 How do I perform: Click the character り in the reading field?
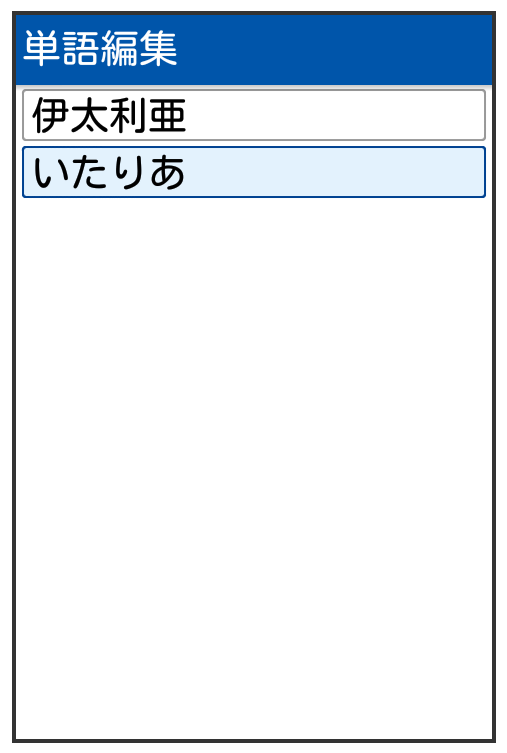(130, 172)
